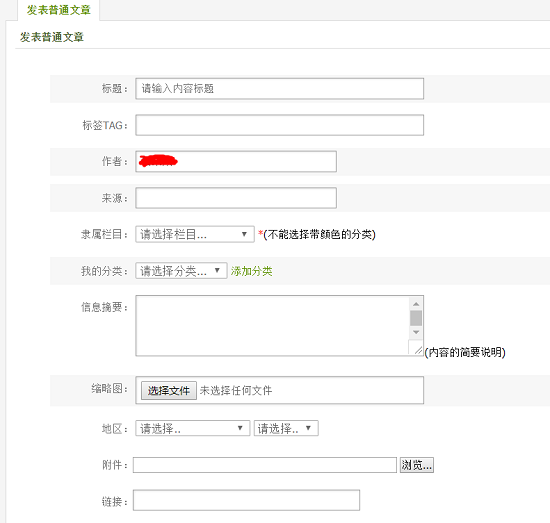Click the 隶属栏目 dropdown arrow icon
The width and height of the screenshot is (550, 523).
pos(244,234)
